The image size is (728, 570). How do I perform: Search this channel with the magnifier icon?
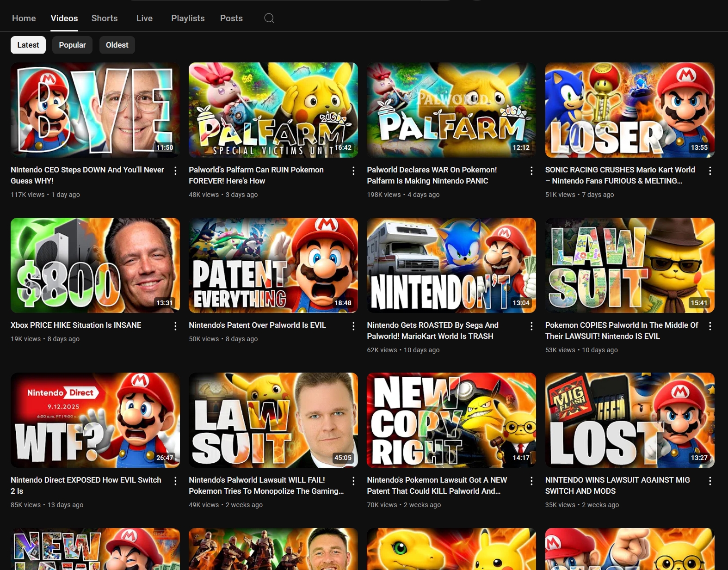[269, 18]
